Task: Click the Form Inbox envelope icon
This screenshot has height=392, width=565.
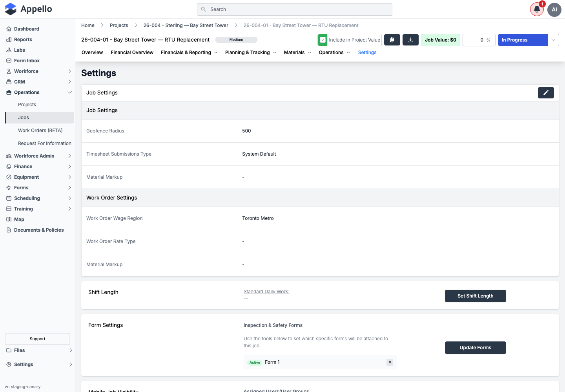Action: coord(9,61)
